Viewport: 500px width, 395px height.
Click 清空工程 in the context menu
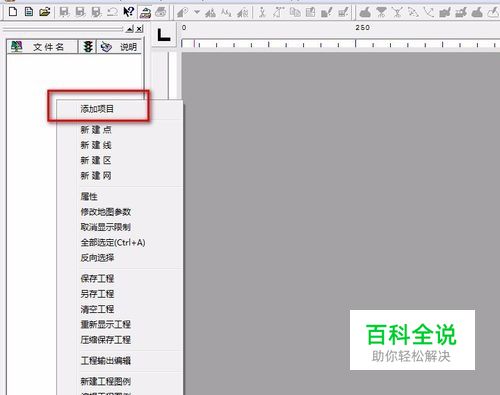coord(97,309)
